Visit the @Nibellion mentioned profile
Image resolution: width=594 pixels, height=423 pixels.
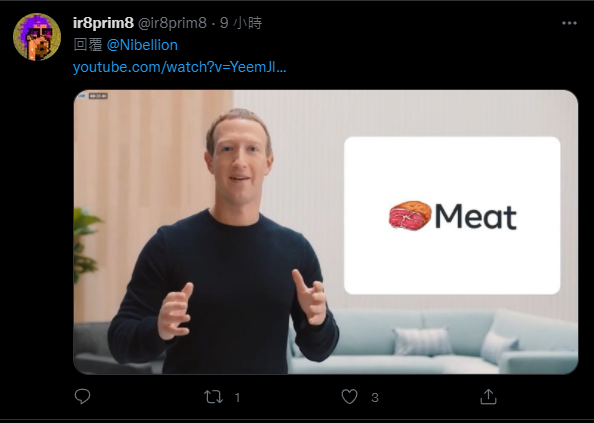(142, 45)
